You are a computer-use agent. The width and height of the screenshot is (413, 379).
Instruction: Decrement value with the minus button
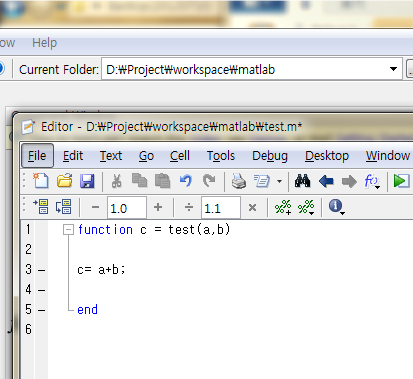pyautogui.click(x=95, y=207)
